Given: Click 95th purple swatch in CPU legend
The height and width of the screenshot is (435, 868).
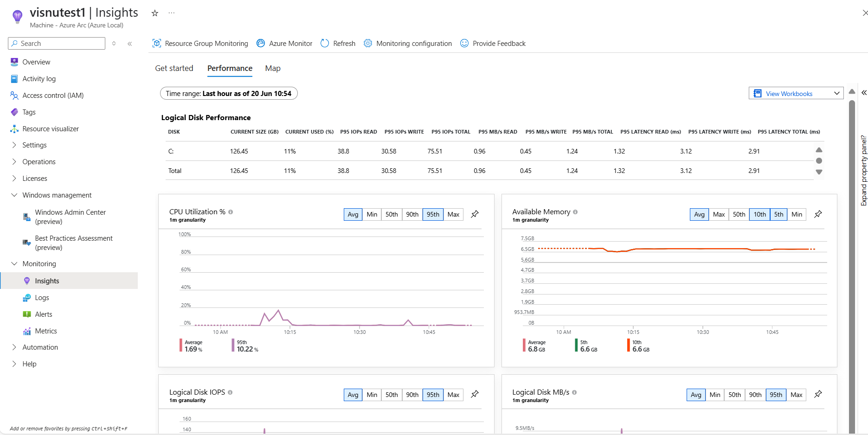Looking at the screenshot, I should [x=233, y=345].
